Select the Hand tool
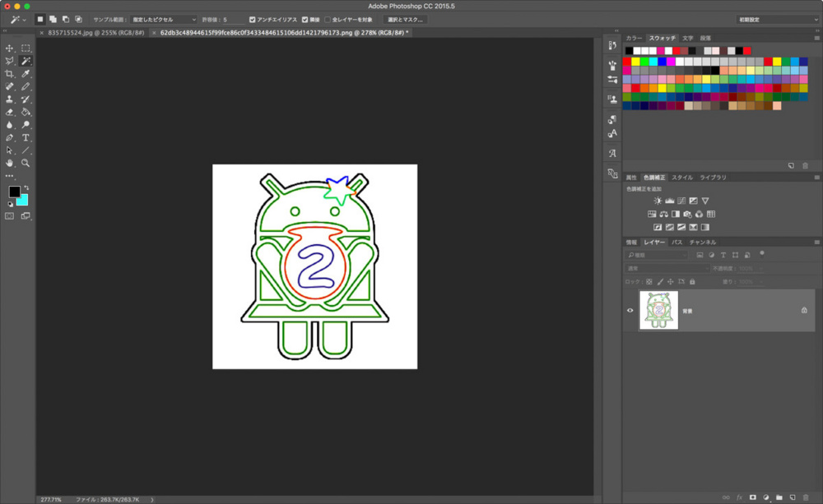823x504 pixels. (x=9, y=163)
